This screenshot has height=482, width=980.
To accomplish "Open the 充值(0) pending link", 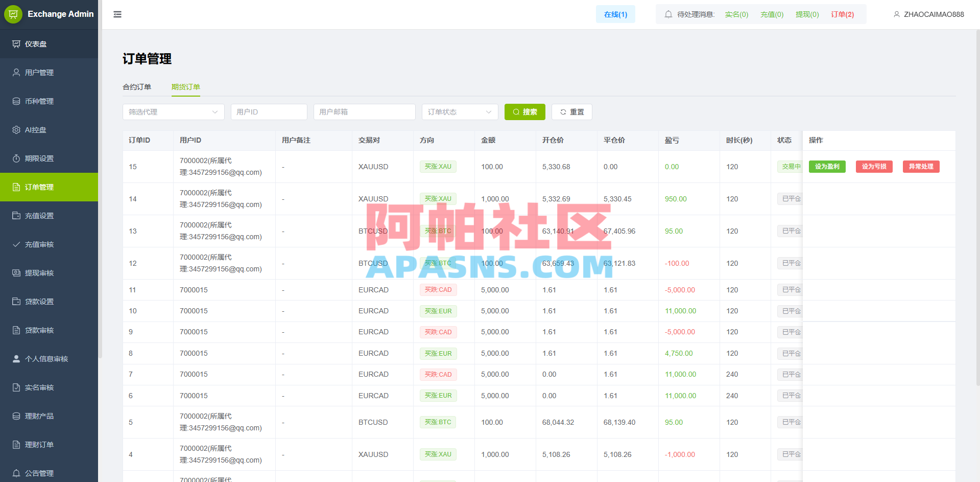I will click(772, 14).
